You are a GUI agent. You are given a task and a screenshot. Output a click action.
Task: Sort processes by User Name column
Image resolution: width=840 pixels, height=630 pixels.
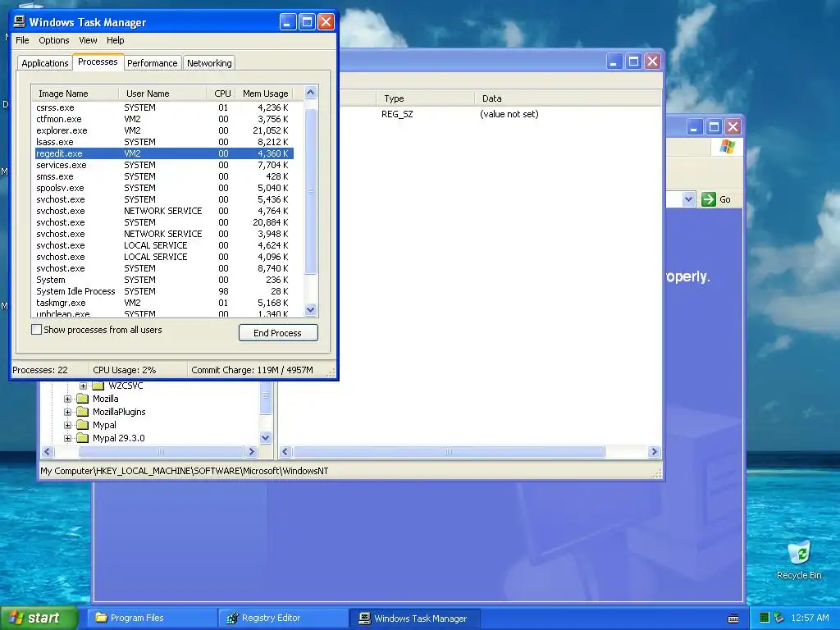pyautogui.click(x=162, y=94)
